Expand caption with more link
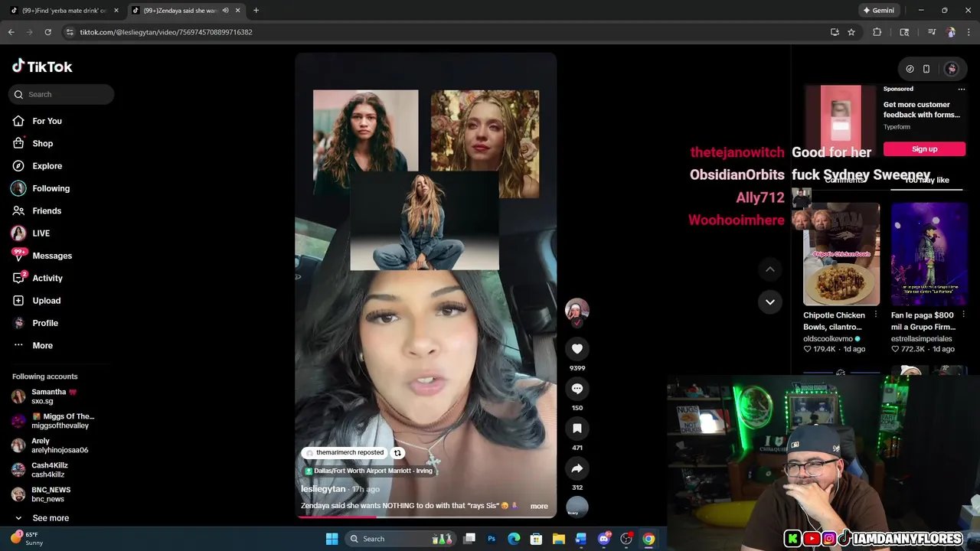 [x=539, y=506]
